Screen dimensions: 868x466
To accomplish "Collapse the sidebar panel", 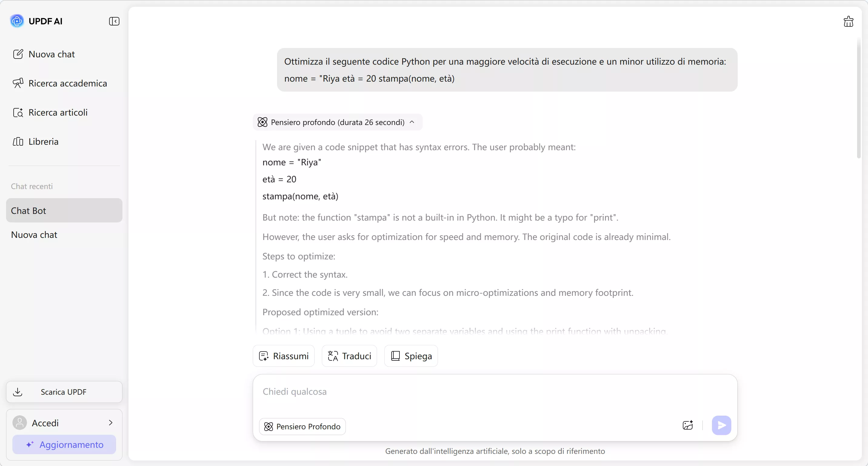I will coord(114,21).
